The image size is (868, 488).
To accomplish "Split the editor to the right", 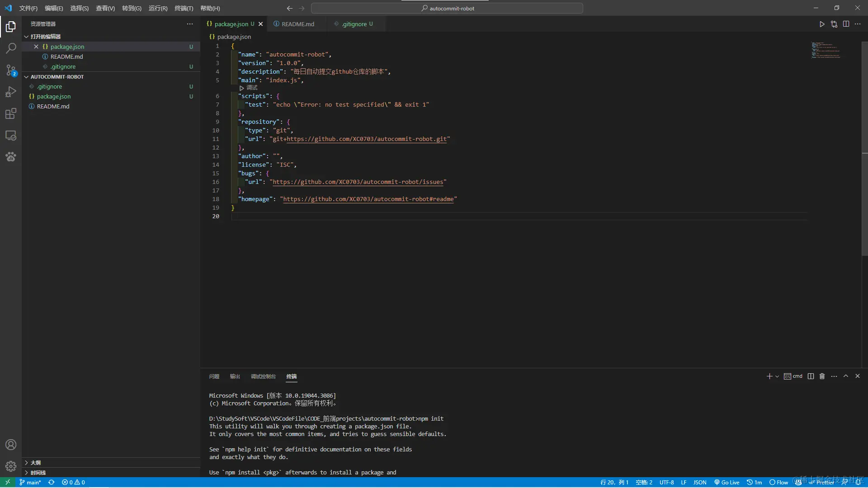I will [846, 24].
